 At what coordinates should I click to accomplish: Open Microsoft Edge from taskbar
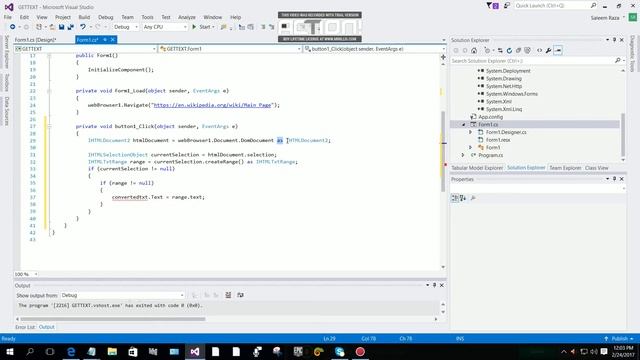(71, 351)
